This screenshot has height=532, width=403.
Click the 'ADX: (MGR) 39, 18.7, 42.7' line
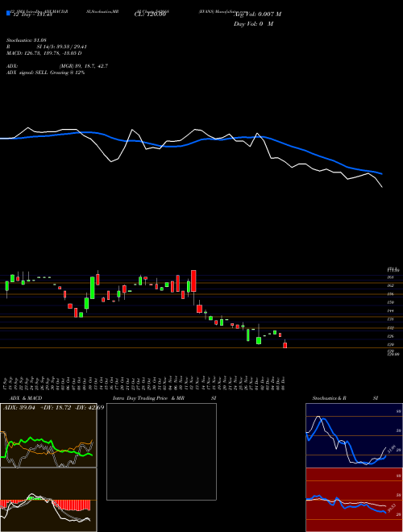[57, 66]
